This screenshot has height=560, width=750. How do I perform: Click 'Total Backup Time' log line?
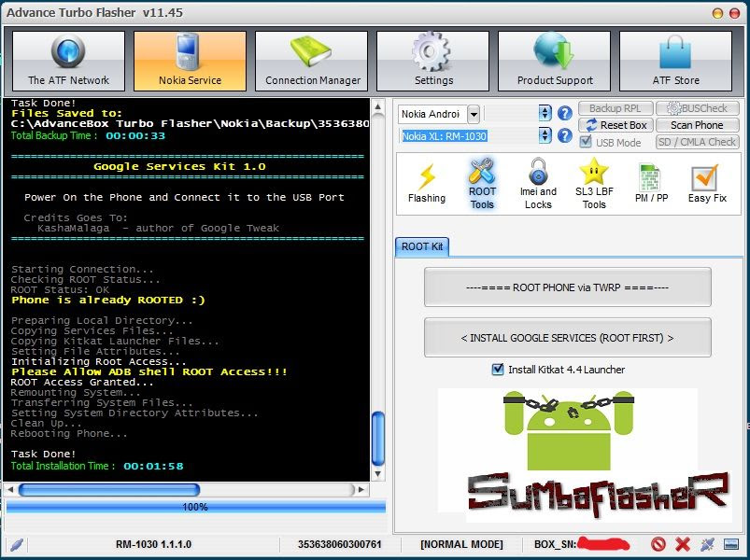[88, 135]
